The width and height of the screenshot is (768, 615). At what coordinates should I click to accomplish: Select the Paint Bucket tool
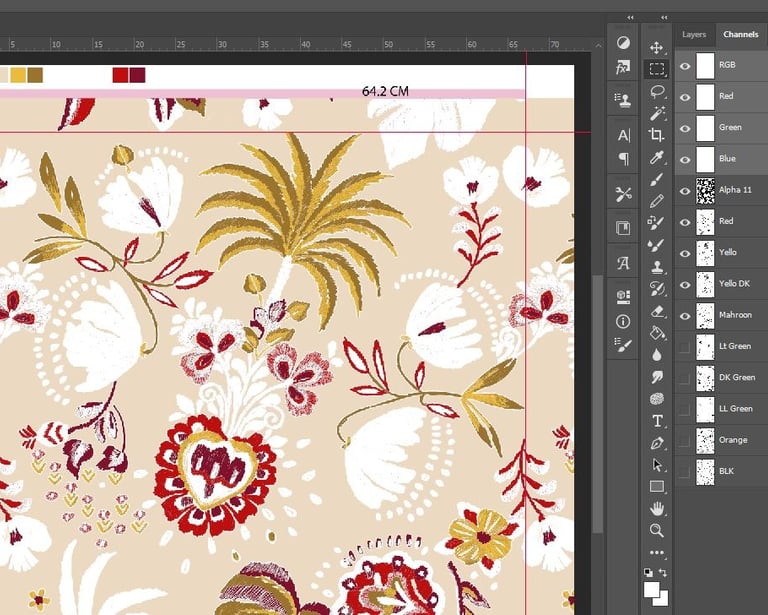[656, 333]
